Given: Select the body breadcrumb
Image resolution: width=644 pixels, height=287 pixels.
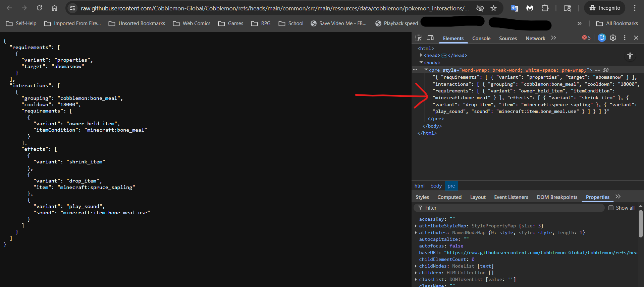Looking at the screenshot, I should point(436,186).
